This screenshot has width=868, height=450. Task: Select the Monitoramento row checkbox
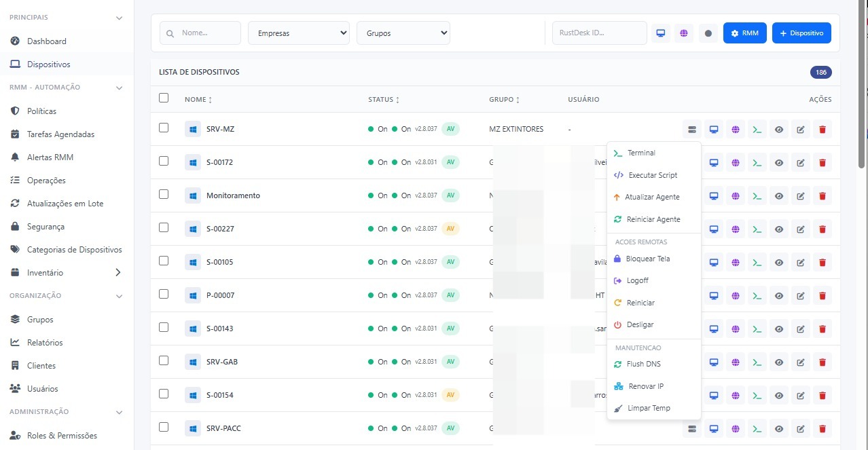pos(164,194)
